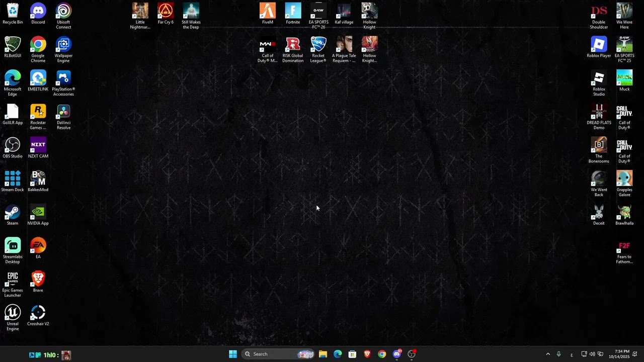Viewport: 644px width, 362px height.
Task: Launch Epic Games Launcher shortcut
Action: pos(13,285)
